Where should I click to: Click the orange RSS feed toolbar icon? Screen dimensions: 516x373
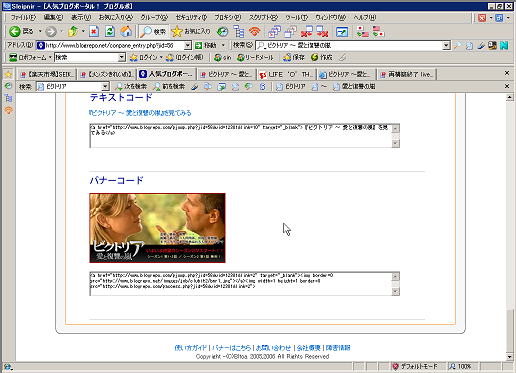pyautogui.click(x=255, y=32)
